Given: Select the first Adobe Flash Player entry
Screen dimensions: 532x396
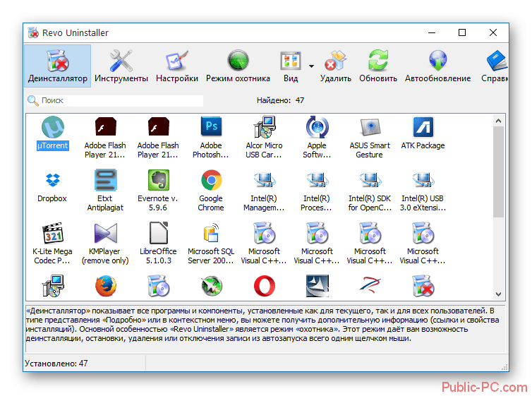Looking at the screenshot, I should pos(105,138).
